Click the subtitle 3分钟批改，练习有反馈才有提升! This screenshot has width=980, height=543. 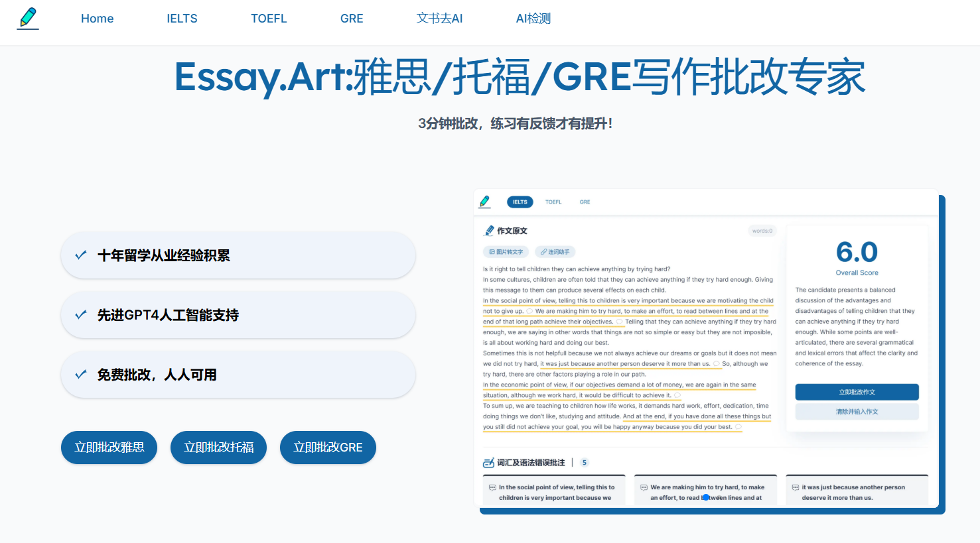click(x=516, y=123)
